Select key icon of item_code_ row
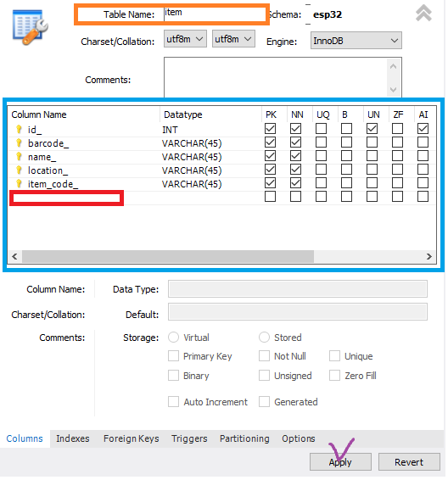 click(x=19, y=184)
